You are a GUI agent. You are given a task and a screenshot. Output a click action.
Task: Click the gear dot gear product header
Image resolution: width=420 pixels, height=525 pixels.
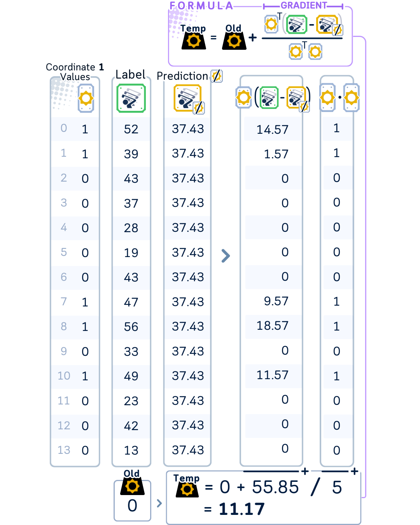point(339,98)
